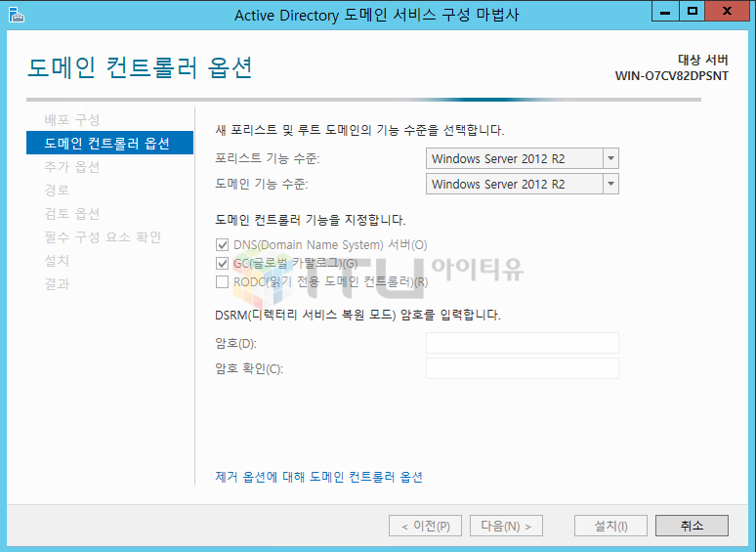The image size is (756, 552).
Task: Select 배포 구성 step in sidebar
Action: tap(72, 119)
